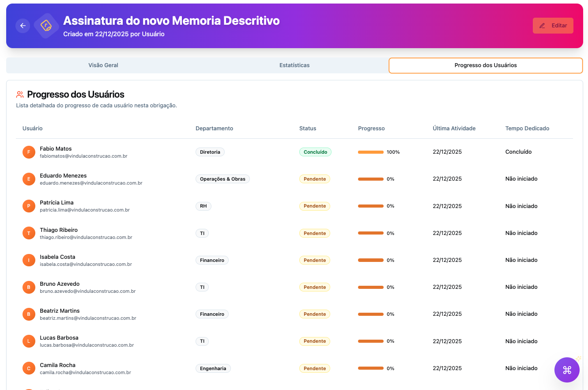Toggle Beatriz Martins' Pendente status
Screen dimensions: 588x390
coord(315,314)
